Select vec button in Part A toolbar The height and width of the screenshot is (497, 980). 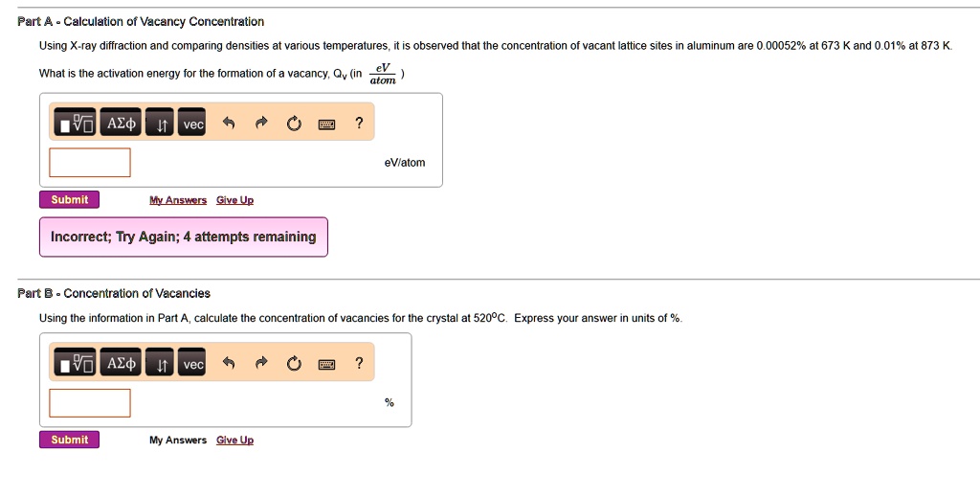point(191,123)
